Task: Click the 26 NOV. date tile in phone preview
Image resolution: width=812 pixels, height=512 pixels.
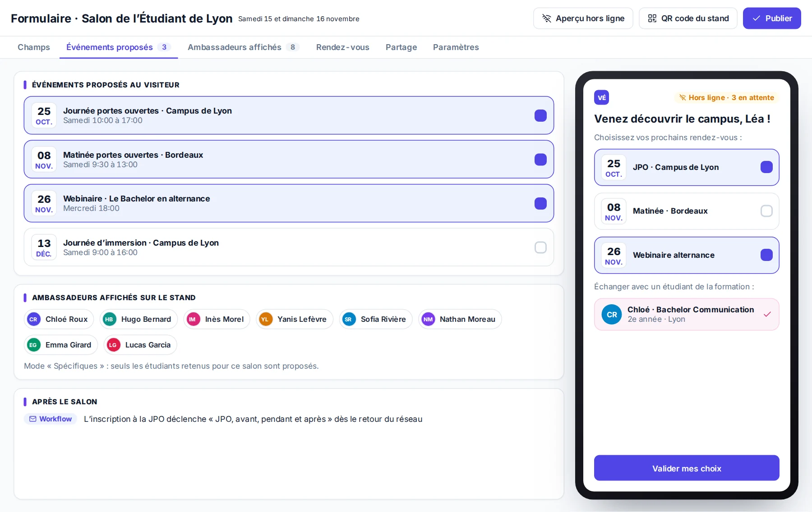Action: (x=614, y=255)
